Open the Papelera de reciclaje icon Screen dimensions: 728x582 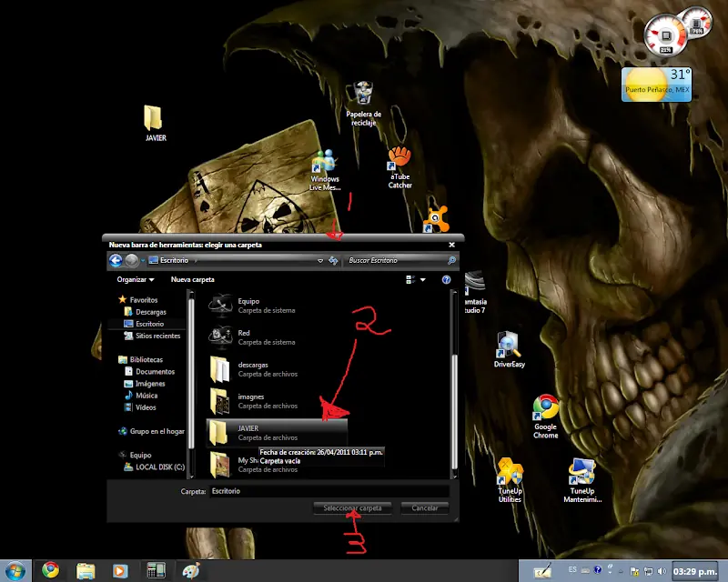[x=363, y=103]
